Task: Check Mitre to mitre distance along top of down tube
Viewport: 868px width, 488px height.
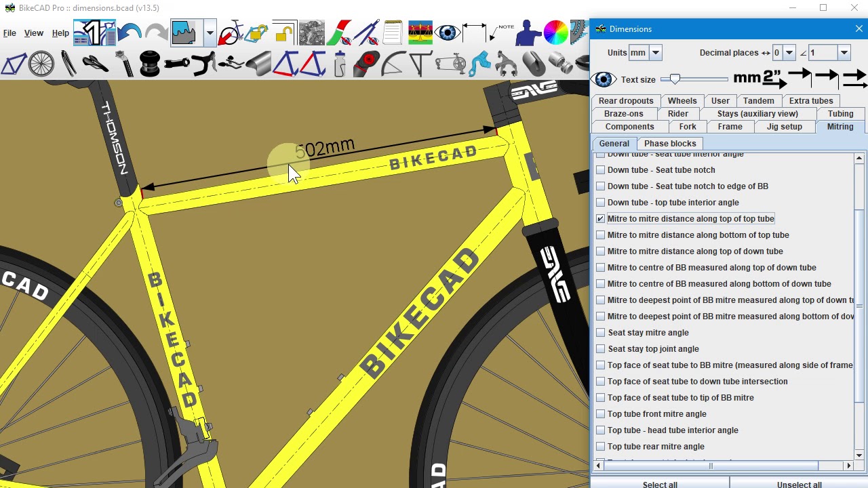Action: coord(600,251)
